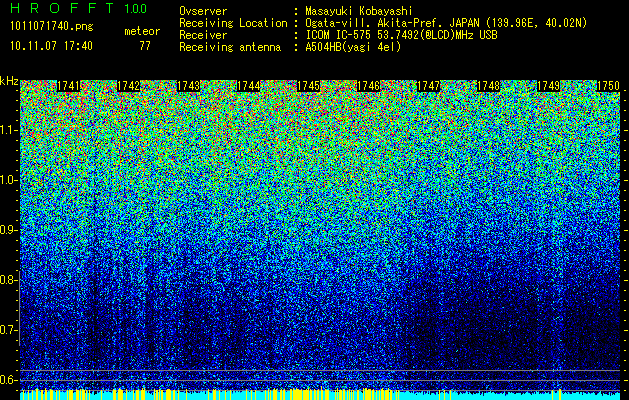Click the Receiving antenna label
Screen dimensions: 629x400
(230, 47)
